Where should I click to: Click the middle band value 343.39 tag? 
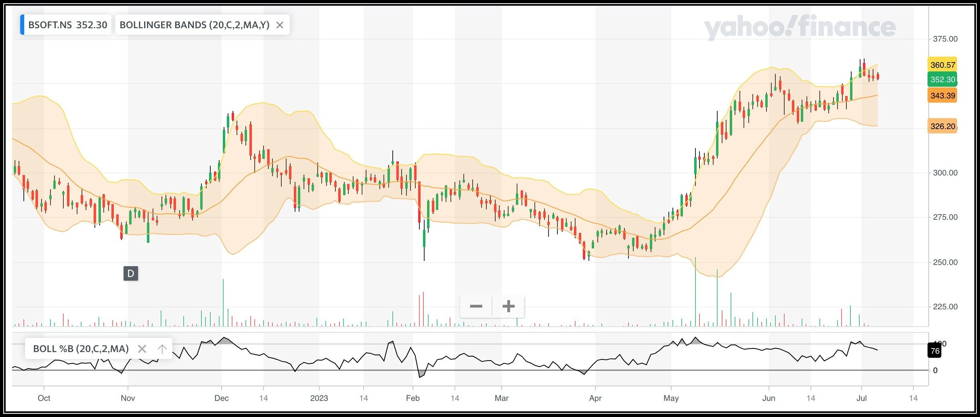pyautogui.click(x=942, y=96)
